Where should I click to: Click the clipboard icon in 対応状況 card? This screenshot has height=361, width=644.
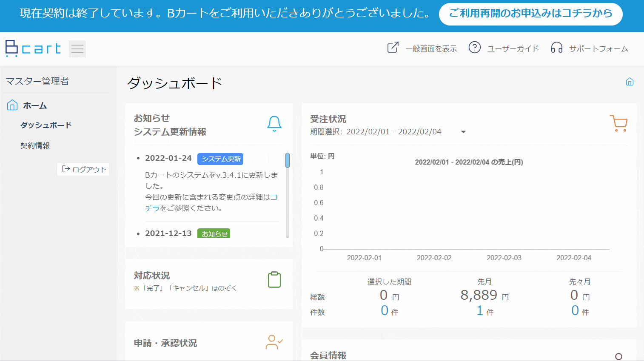(274, 280)
